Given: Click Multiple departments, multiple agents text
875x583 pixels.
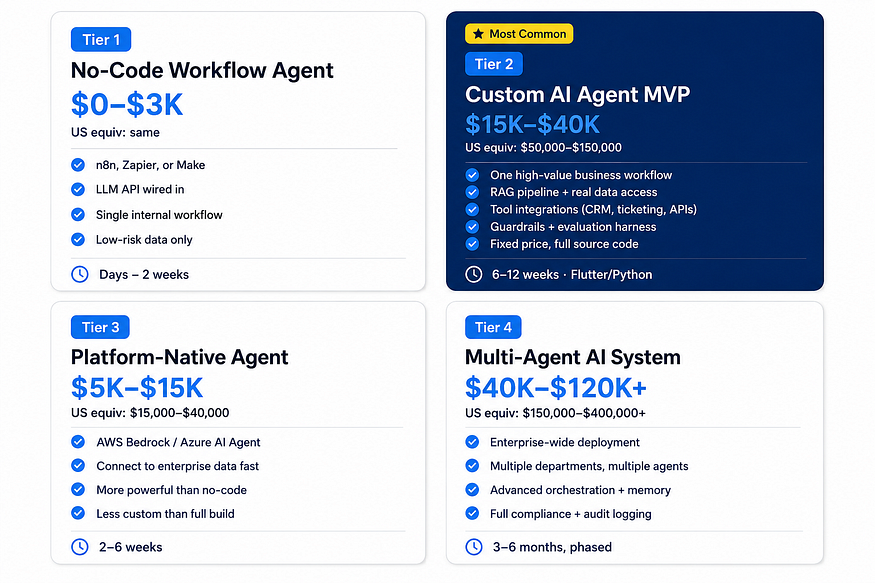Looking at the screenshot, I should tap(589, 466).
